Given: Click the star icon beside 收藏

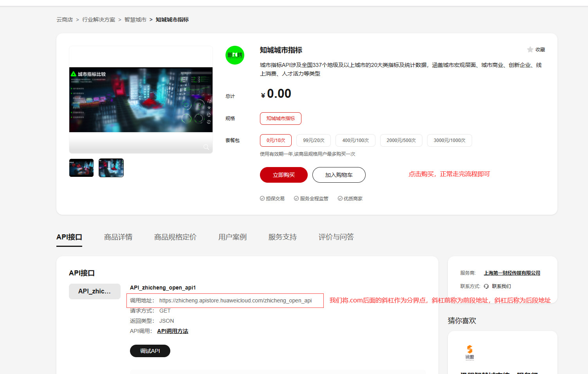Looking at the screenshot, I should (x=530, y=50).
